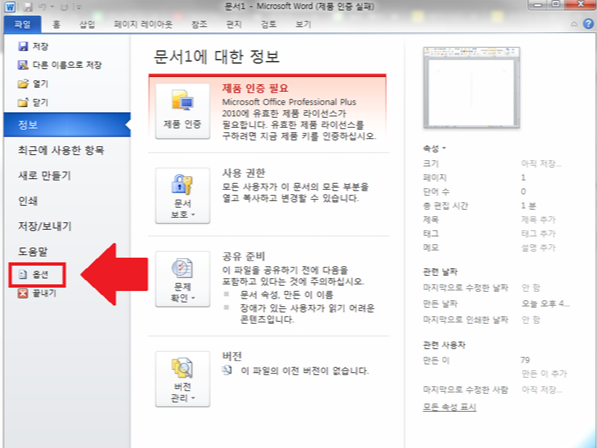Open 옵션 (Options) in the sidebar
The height and width of the screenshot is (448, 597).
[x=38, y=274]
